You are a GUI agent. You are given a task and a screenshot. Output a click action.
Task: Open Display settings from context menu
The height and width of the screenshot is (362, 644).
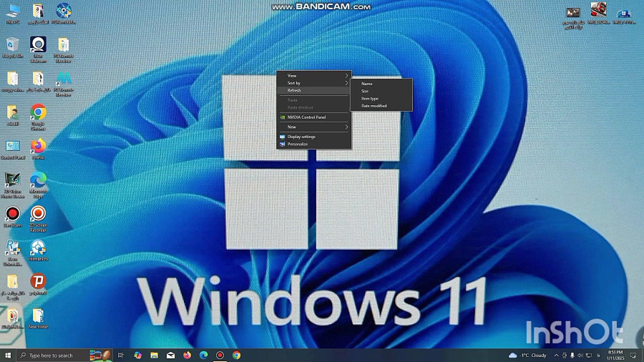pos(314,137)
